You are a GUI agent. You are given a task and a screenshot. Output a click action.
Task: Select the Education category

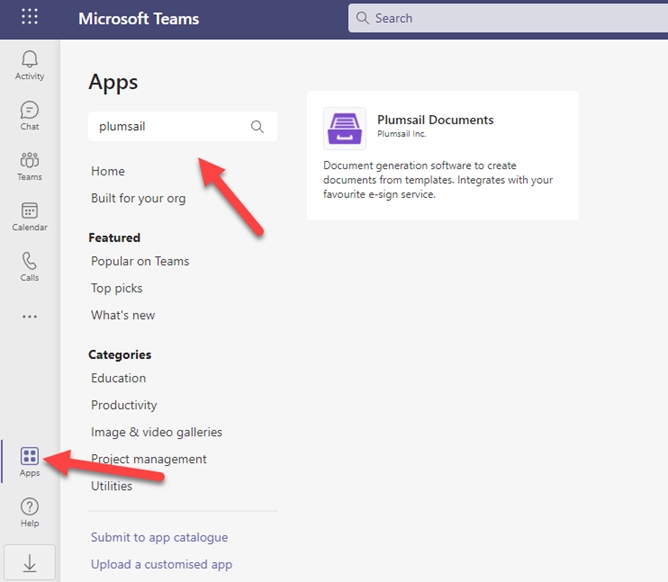pyautogui.click(x=118, y=378)
